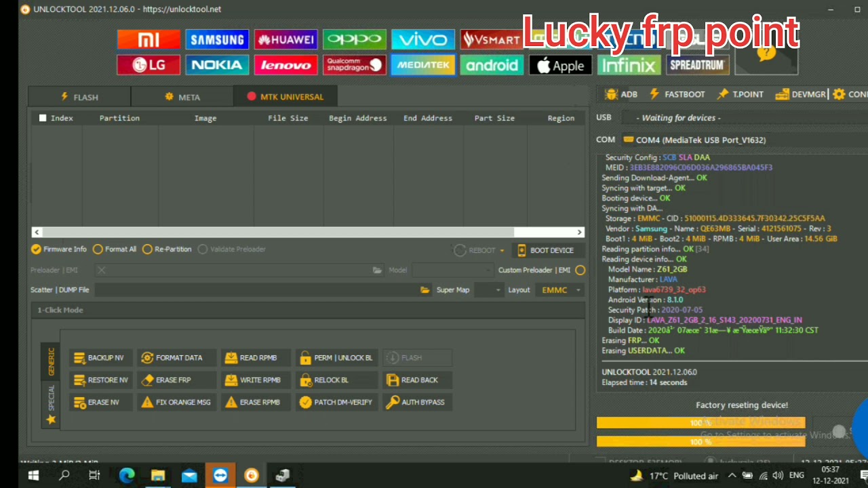The width and height of the screenshot is (868, 488).
Task: Toggle the Index select-all checkbox
Action: (43, 118)
